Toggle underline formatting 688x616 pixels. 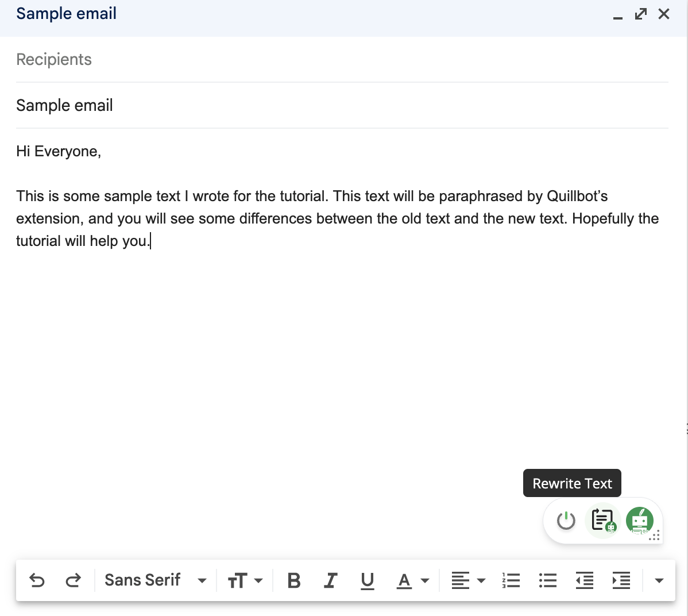367,580
